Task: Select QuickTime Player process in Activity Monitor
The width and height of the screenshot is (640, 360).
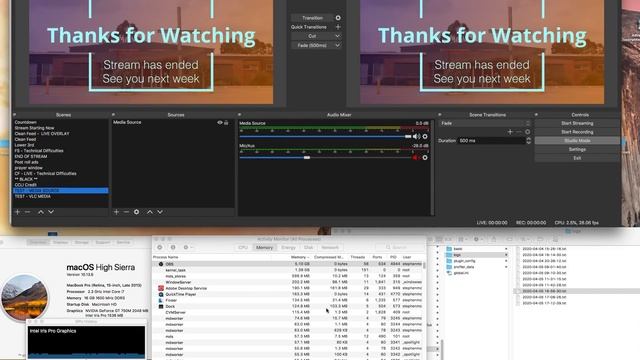Action: coord(288,294)
